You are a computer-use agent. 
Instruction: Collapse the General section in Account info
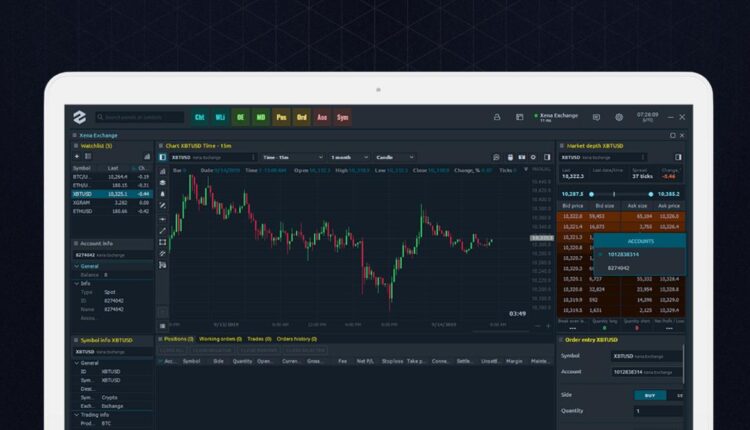76,266
